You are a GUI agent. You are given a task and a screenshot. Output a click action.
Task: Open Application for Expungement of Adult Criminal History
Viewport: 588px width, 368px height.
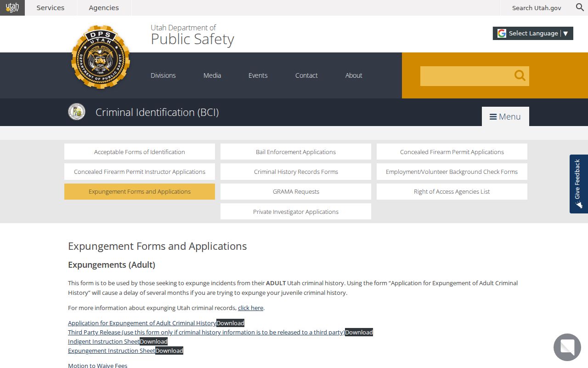(x=142, y=323)
